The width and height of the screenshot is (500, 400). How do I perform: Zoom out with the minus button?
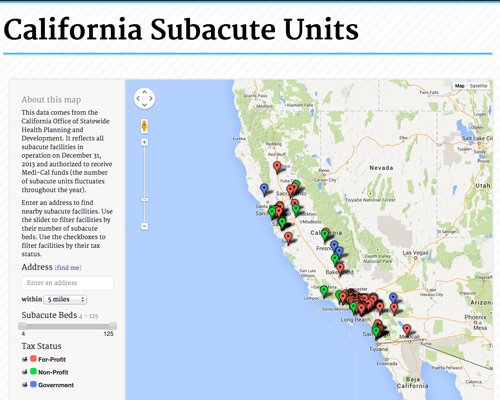(144, 226)
